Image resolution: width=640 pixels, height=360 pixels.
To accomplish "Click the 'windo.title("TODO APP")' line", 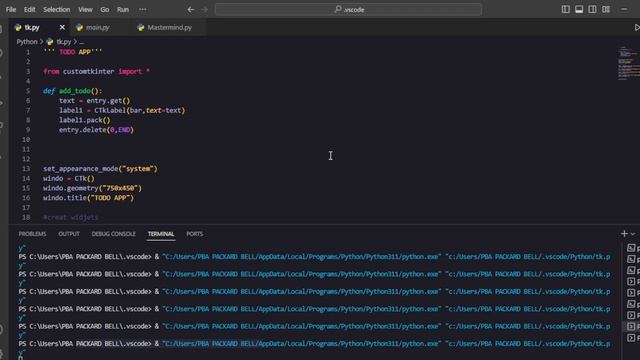I will click(x=89, y=198).
